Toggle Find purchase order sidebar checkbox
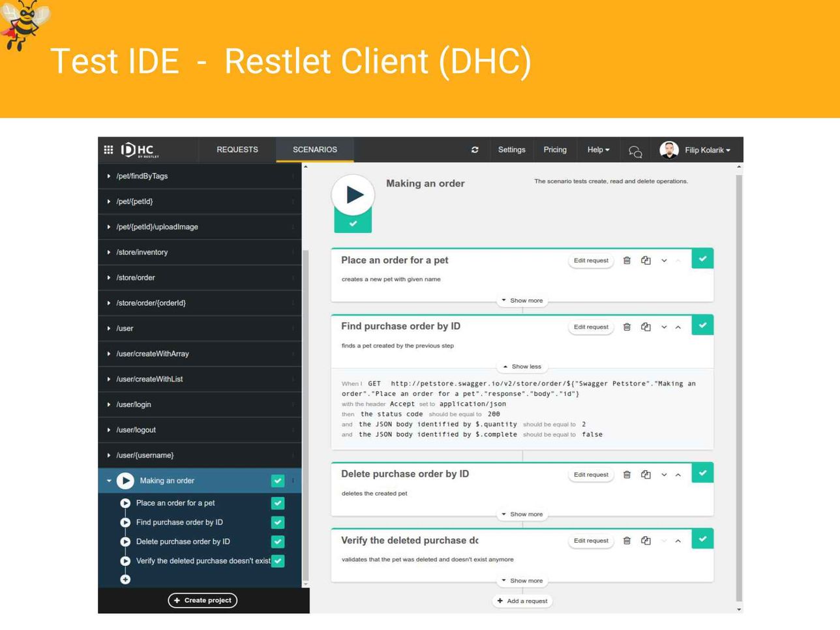The image size is (840, 630). coord(278,522)
